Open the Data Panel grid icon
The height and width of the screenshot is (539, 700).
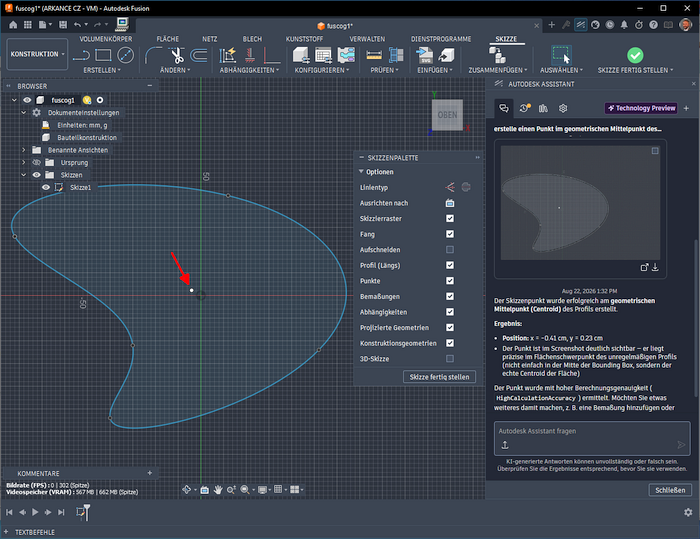point(28,25)
